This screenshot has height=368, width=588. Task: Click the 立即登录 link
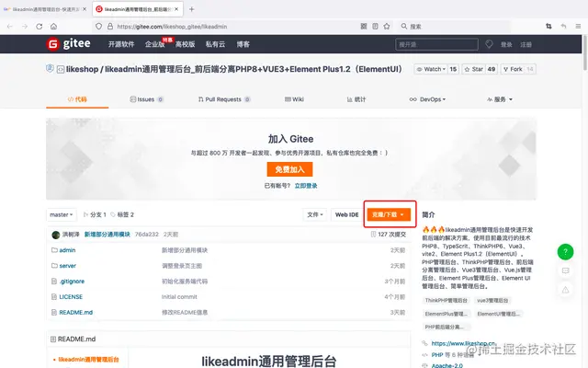click(306, 186)
